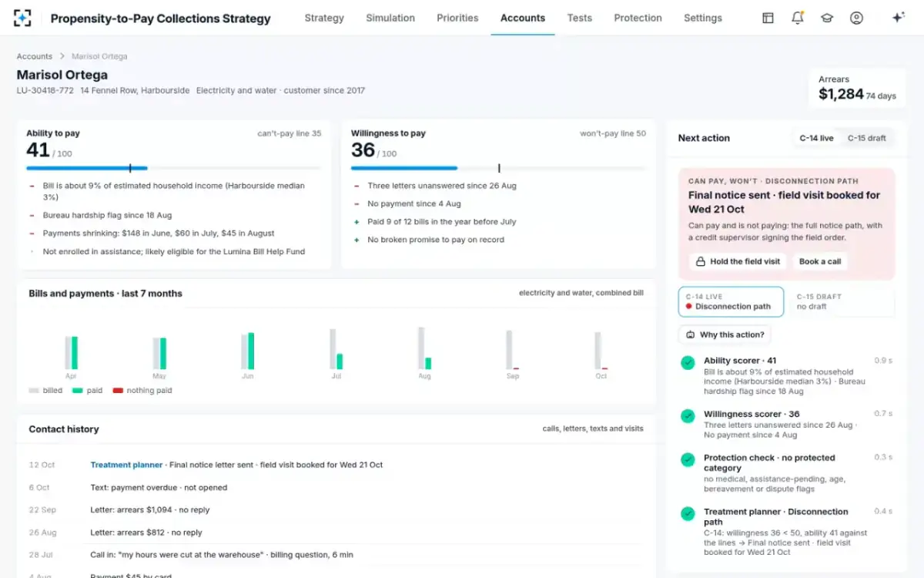
Task: Click Hold the field visit button
Action: (x=738, y=261)
